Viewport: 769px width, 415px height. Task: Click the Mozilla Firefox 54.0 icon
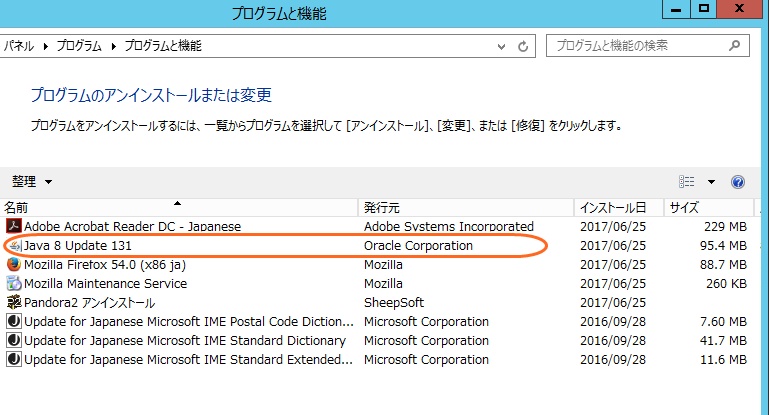point(14,264)
